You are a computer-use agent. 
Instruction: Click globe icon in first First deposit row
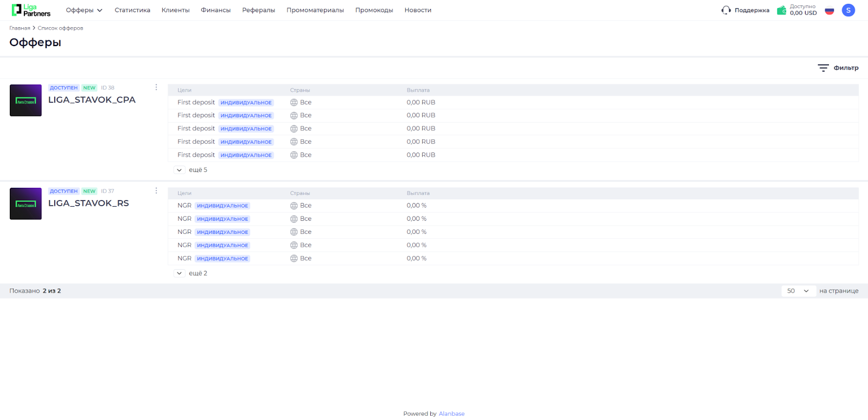(294, 103)
